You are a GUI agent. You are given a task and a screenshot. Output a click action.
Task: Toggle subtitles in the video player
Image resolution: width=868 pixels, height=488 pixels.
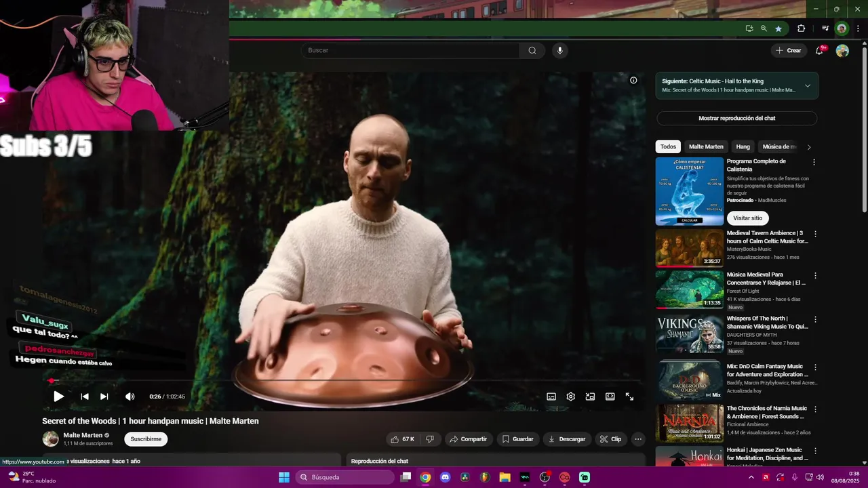[x=551, y=396]
